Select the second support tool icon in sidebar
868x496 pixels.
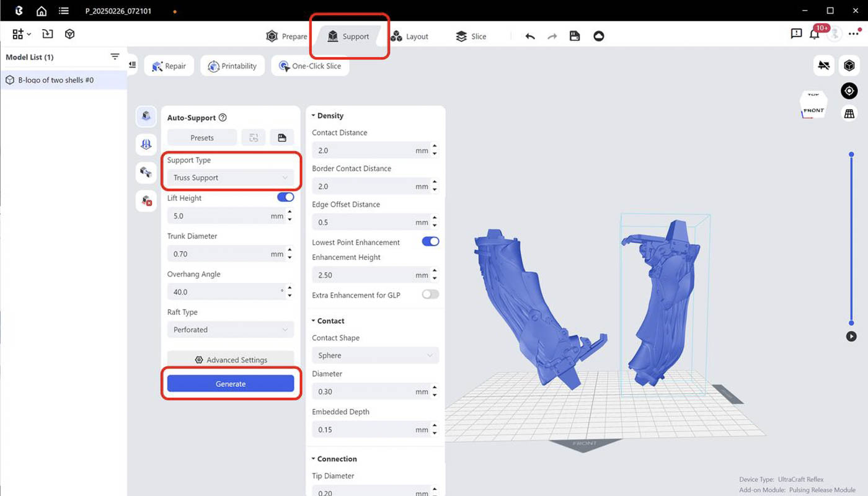(x=146, y=144)
